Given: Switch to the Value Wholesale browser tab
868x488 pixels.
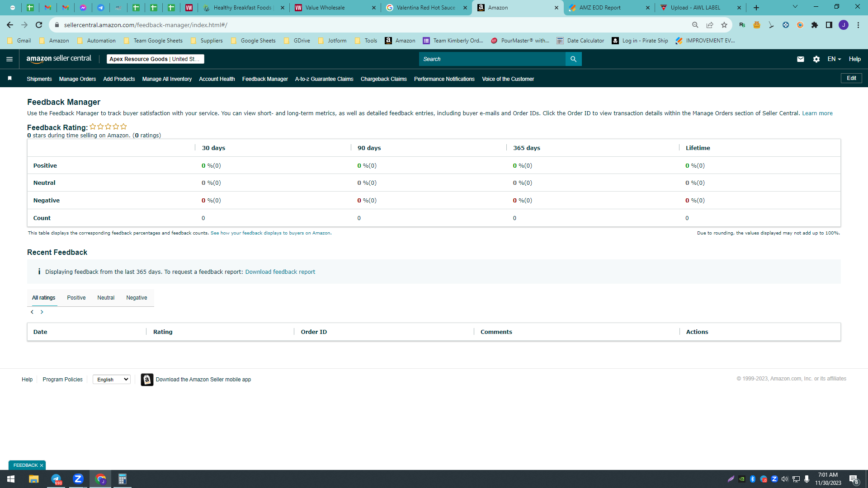Looking at the screenshot, I should pos(335,8).
